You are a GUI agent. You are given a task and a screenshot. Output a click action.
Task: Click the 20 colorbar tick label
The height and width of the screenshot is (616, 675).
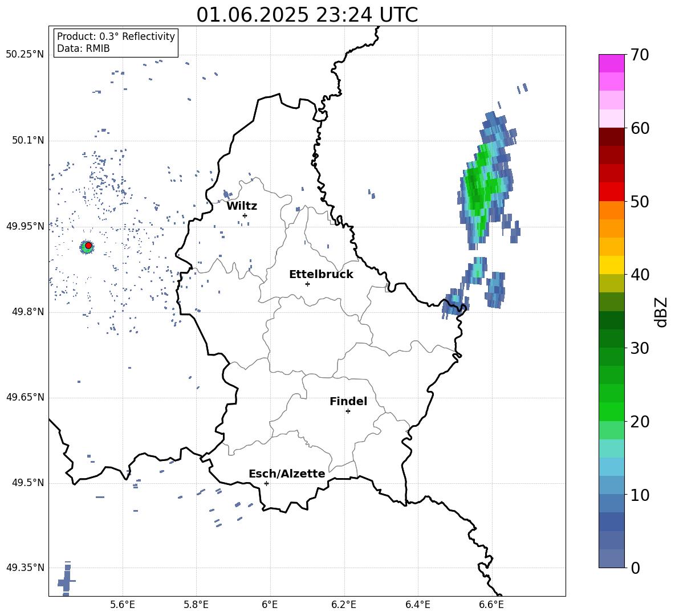pos(640,422)
